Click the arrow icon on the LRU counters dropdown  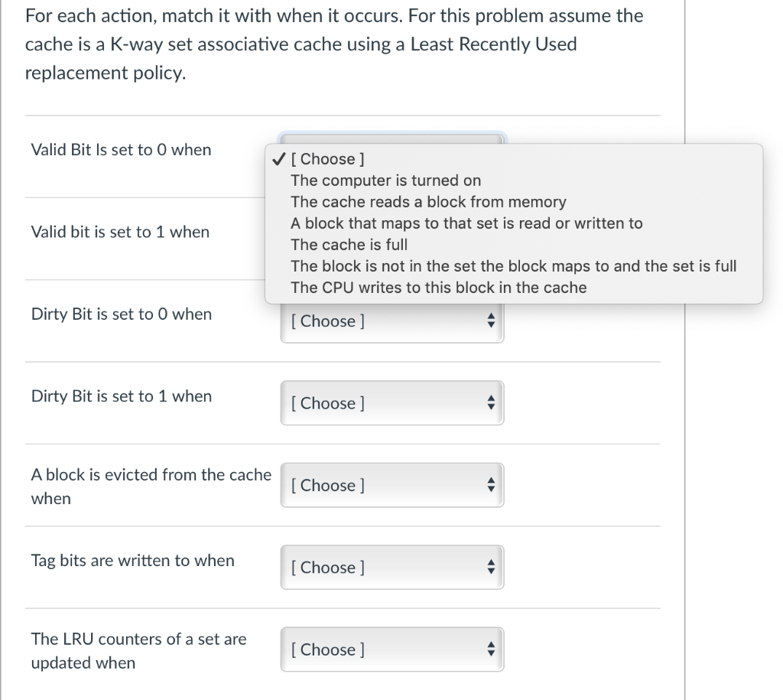[x=492, y=649]
